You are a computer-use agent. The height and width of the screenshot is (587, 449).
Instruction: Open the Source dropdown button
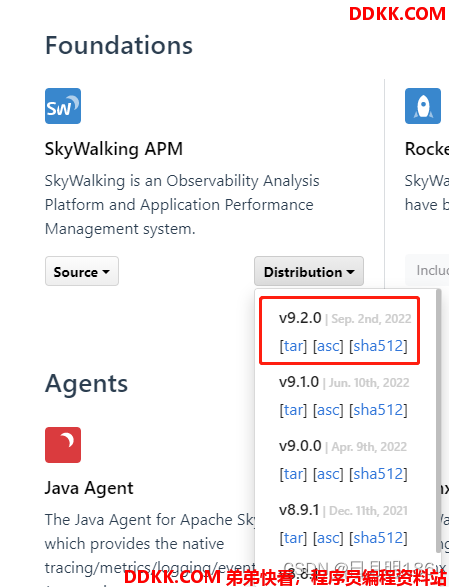point(82,271)
